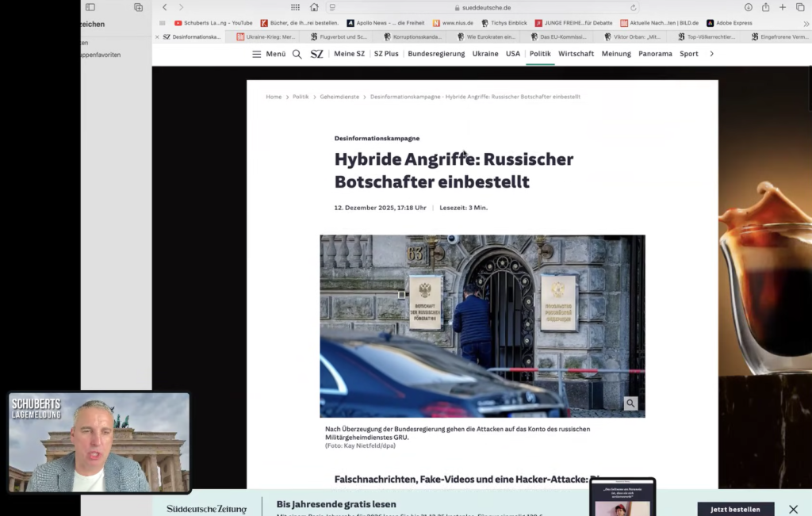Reload the page in address bar
812x516 pixels.
click(x=634, y=7)
